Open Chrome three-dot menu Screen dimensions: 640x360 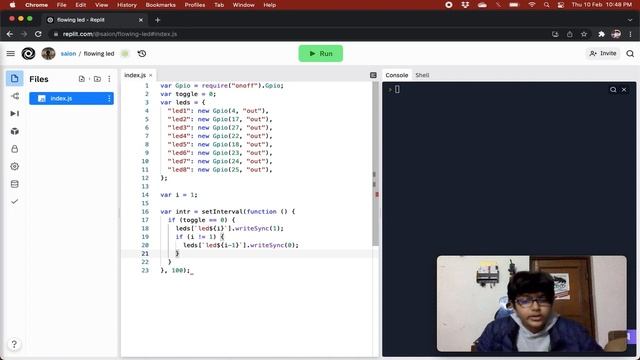point(630,34)
